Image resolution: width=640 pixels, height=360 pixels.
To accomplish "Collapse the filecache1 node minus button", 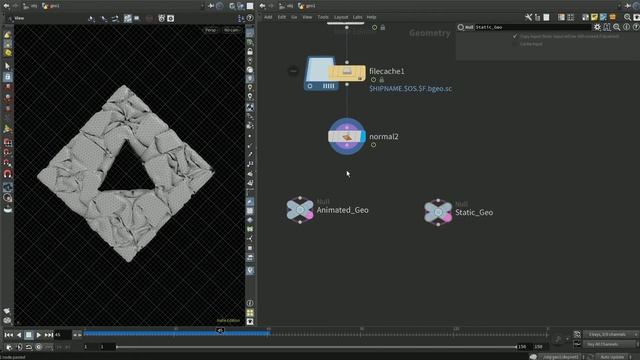I will coord(293,71).
